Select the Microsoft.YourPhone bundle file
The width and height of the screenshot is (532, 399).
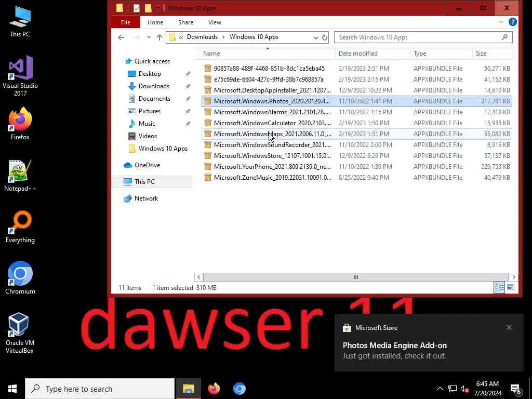(x=356, y=166)
